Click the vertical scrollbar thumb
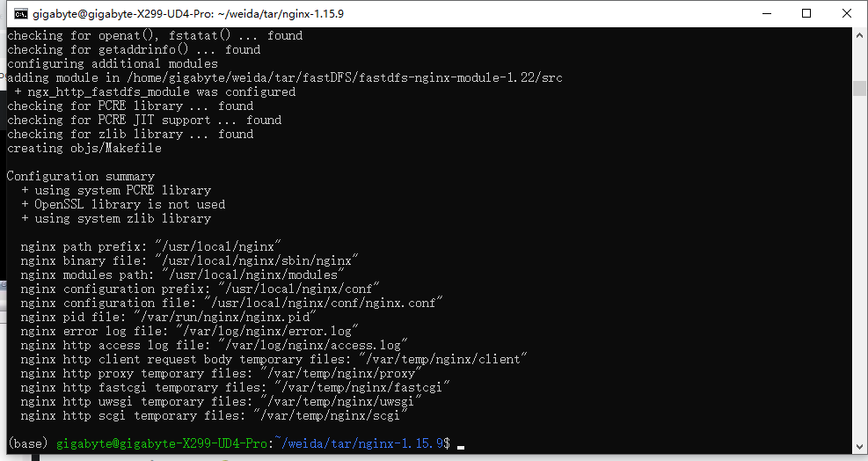 pos(859,88)
